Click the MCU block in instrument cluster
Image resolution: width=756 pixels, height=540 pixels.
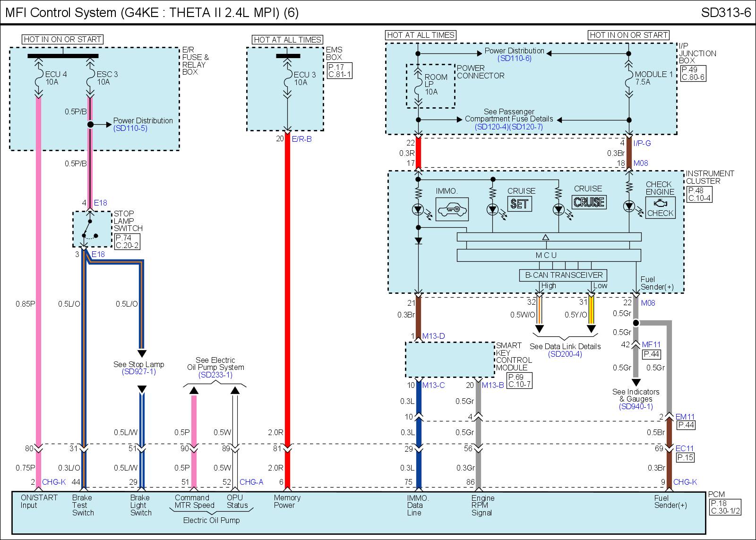[548, 255]
